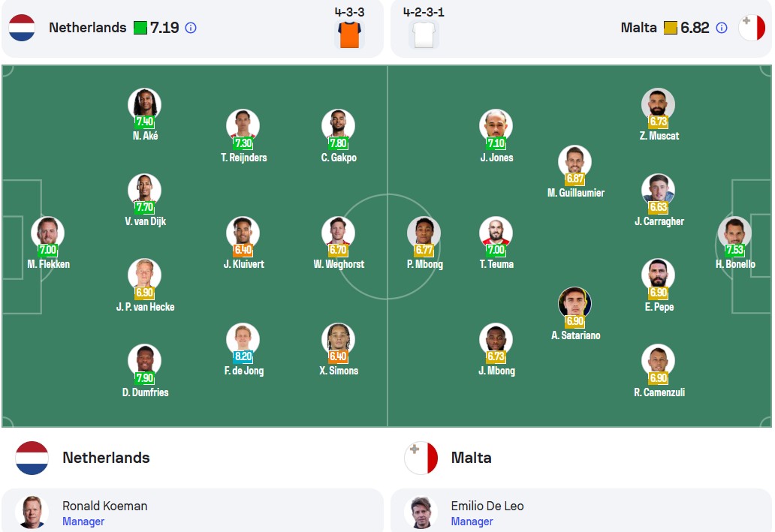This screenshot has width=775, height=532.
Task: Click the orange Netherlands kit jersey icon
Action: (349, 35)
